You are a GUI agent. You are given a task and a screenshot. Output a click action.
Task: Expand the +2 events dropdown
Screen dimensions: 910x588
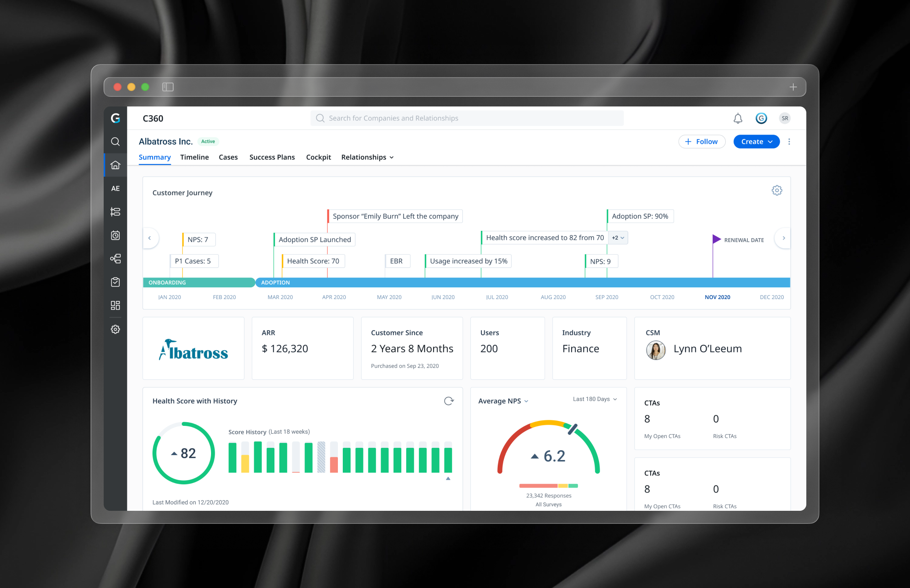618,238
